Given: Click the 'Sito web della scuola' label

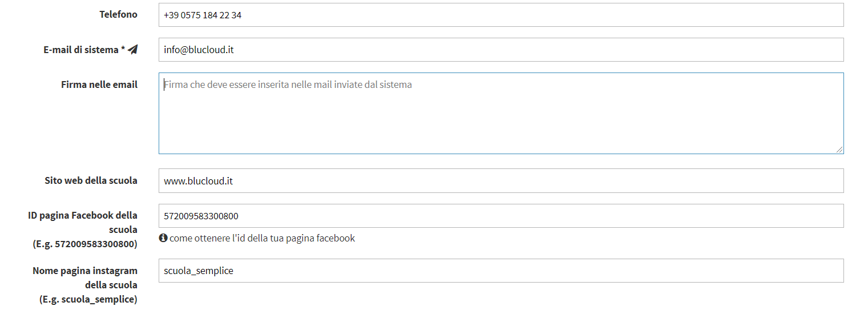Looking at the screenshot, I should pyautogui.click(x=91, y=180).
